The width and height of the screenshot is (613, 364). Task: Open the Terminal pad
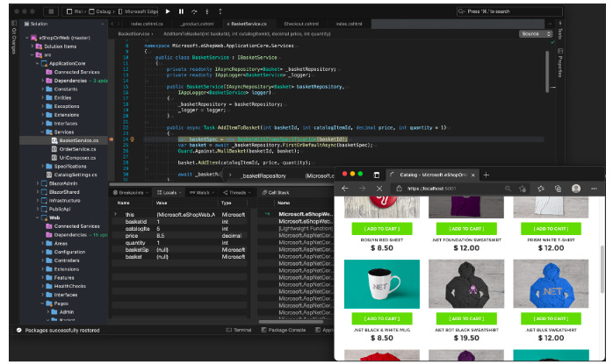[239, 330]
